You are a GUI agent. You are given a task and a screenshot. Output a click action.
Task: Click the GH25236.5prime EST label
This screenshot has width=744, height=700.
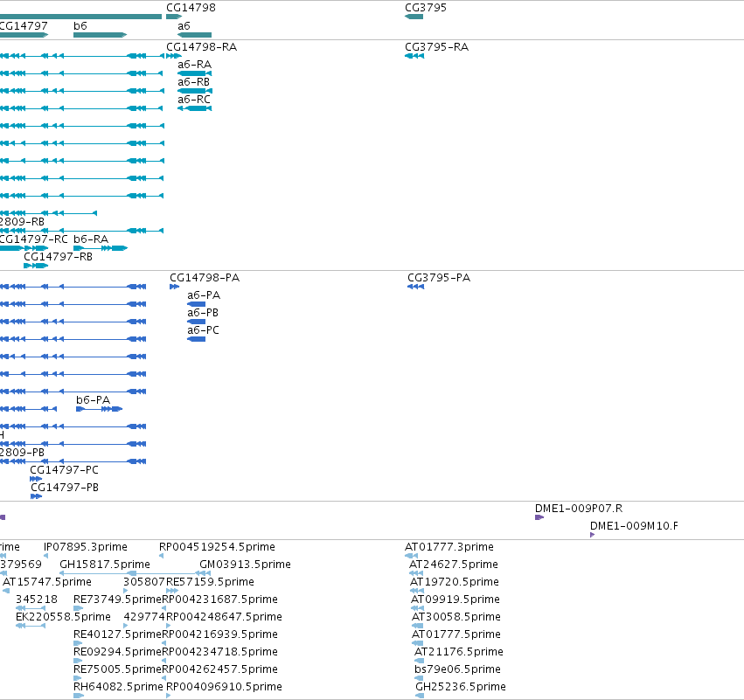click(461, 687)
